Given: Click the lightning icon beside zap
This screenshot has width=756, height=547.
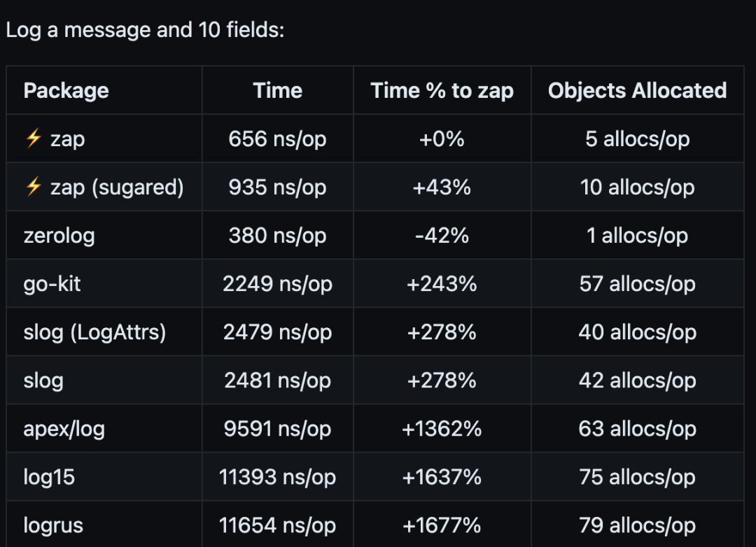Looking at the screenshot, I should (33, 138).
